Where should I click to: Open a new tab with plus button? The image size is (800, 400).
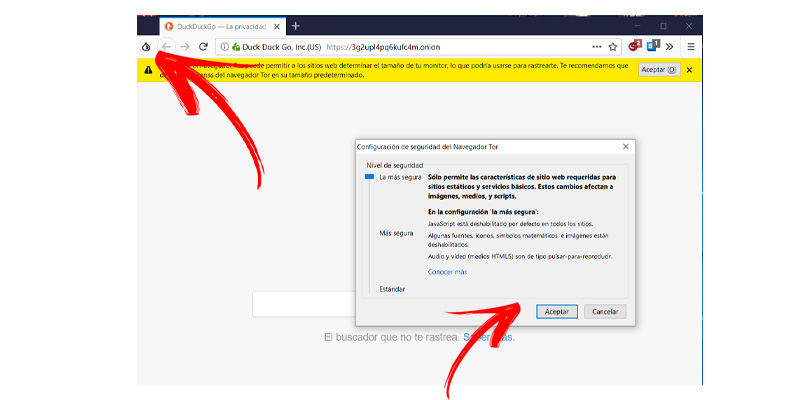[295, 26]
